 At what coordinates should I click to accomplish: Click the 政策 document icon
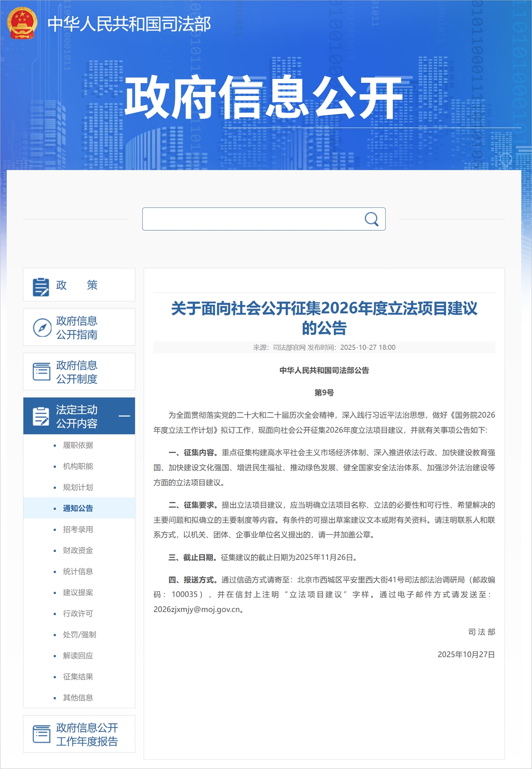click(41, 286)
